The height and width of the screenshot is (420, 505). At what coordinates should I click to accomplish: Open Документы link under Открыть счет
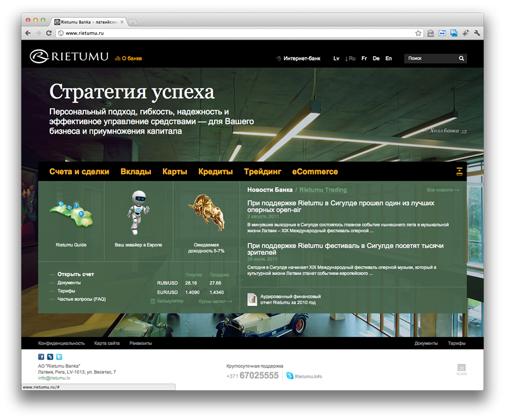69,283
